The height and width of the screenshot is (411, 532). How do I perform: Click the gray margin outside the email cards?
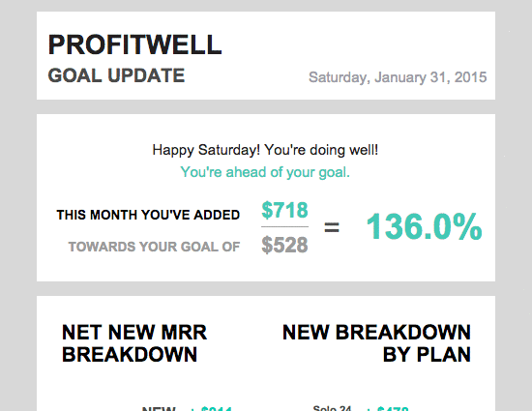17,205
